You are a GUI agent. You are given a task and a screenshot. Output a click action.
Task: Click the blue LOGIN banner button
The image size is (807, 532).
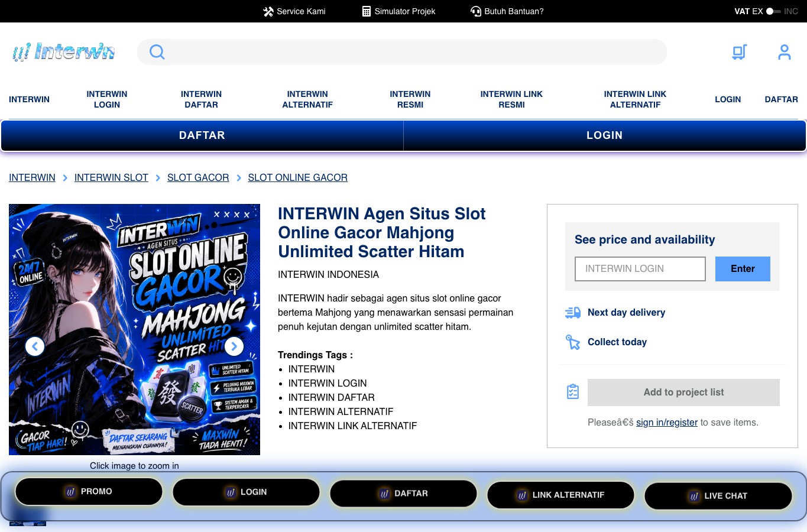coord(604,135)
